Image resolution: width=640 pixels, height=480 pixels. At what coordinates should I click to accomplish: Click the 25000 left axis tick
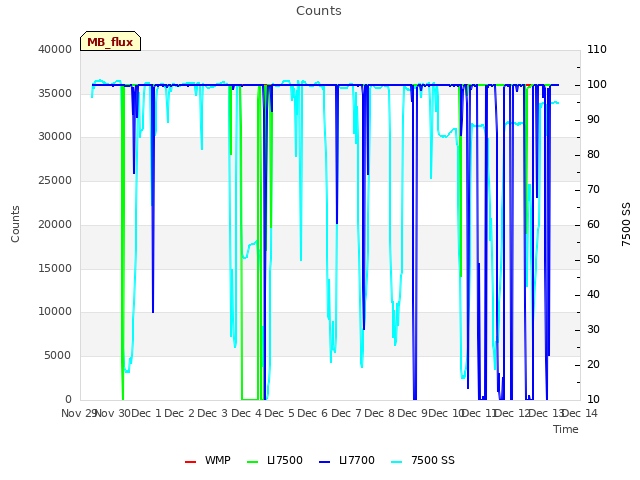coord(55,180)
